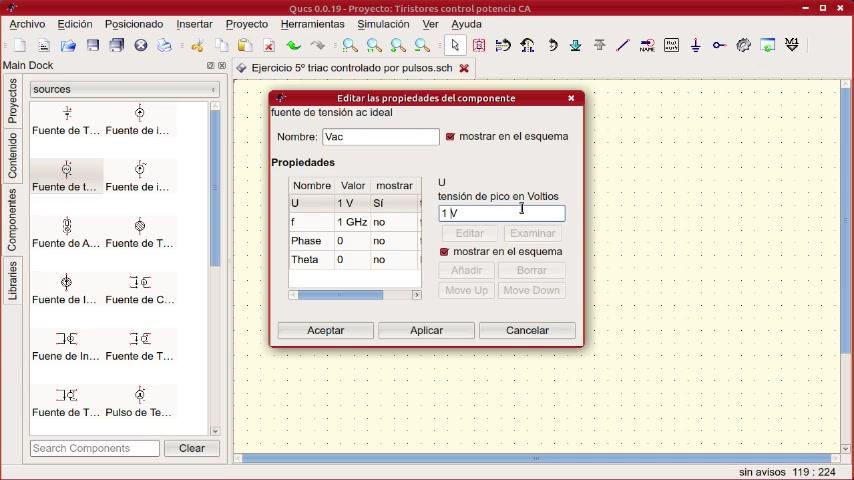Insert a ground symbol from the toolbar
The image size is (854, 480).
pos(695,45)
